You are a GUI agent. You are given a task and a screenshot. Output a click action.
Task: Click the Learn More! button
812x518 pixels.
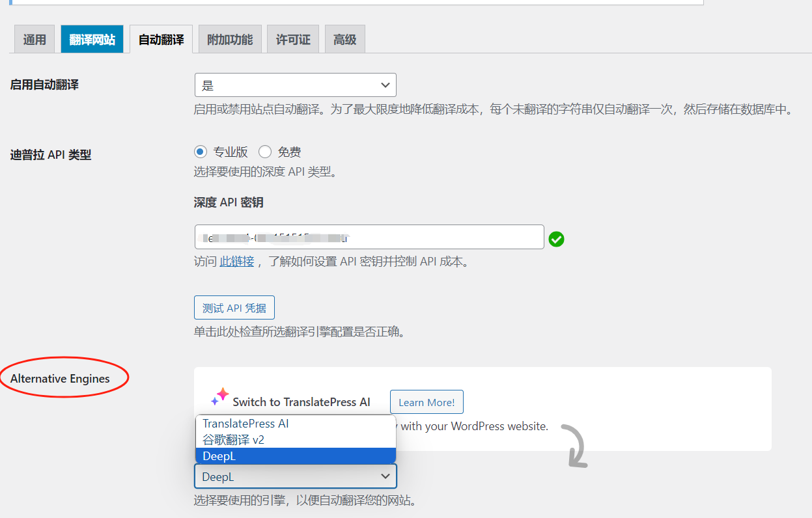pyautogui.click(x=427, y=402)
